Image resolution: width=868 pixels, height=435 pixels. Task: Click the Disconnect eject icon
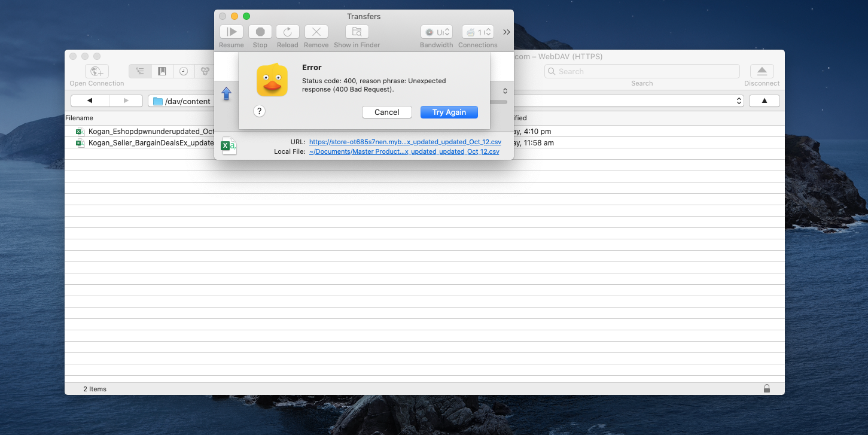point(762,71)
